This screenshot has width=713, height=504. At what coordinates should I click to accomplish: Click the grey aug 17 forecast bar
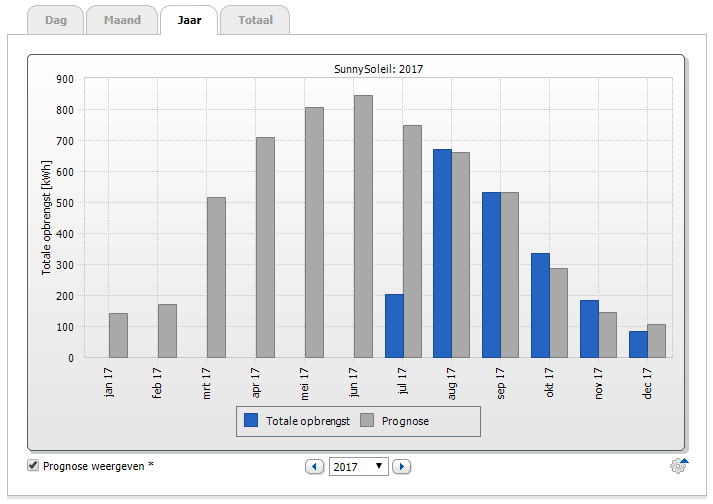tap(461, 255)
